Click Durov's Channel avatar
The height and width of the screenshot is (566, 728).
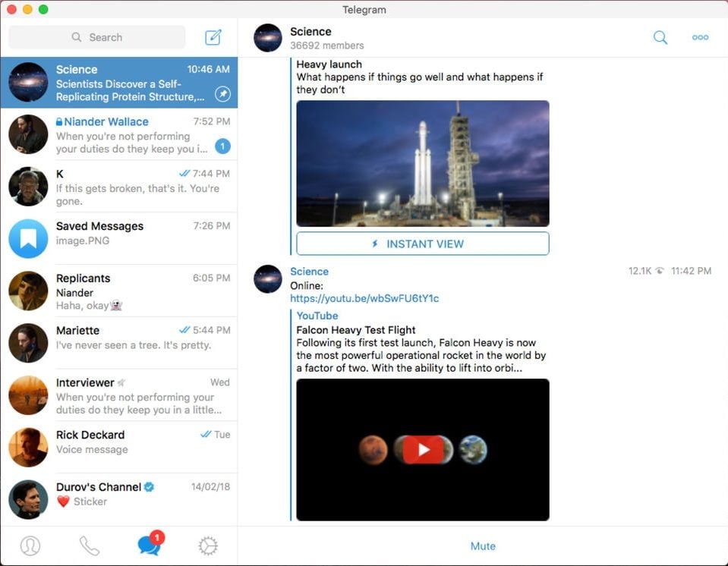click(x=28, y=500)
